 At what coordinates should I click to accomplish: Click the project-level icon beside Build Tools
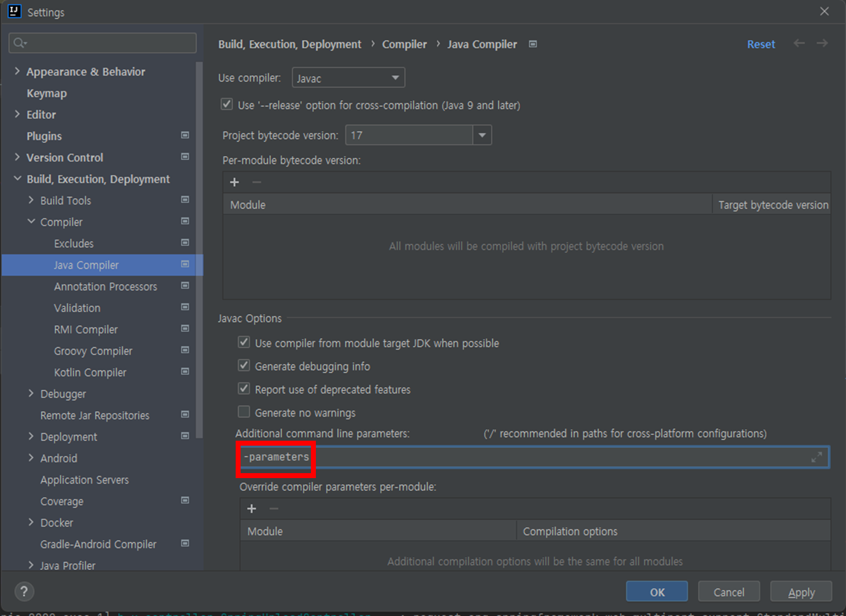click(185, 199)
